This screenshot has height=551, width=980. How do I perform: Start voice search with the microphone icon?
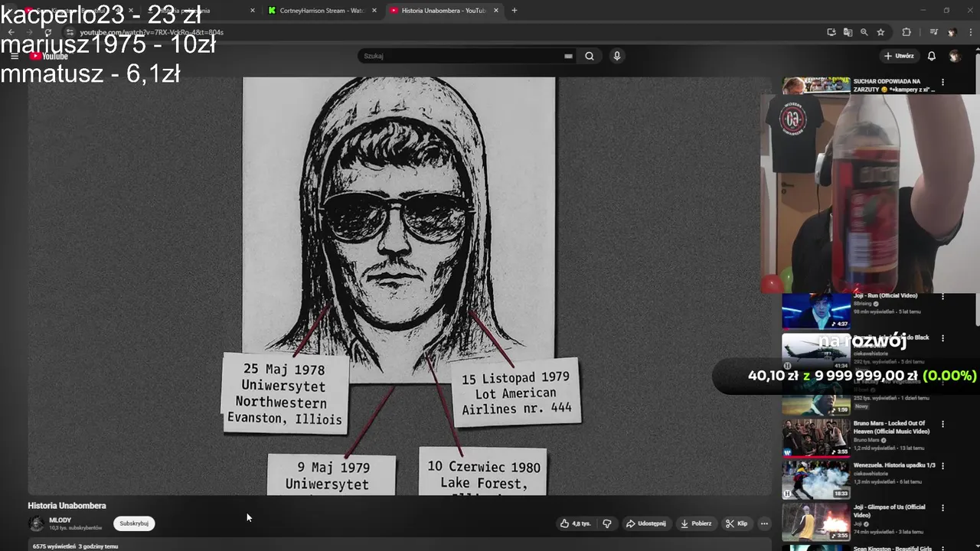click(616, 56)
